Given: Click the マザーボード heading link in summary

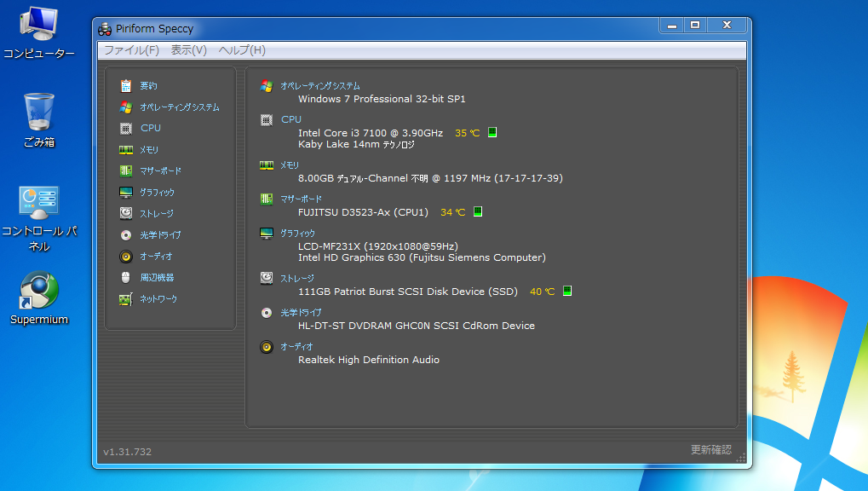Looking at the screenshot, I should coord(302,199).
